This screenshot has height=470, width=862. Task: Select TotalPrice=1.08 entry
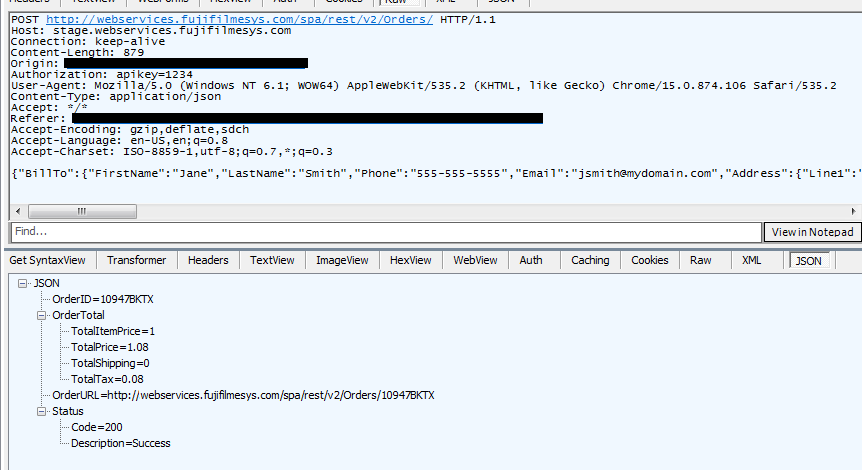pos(109,347)
